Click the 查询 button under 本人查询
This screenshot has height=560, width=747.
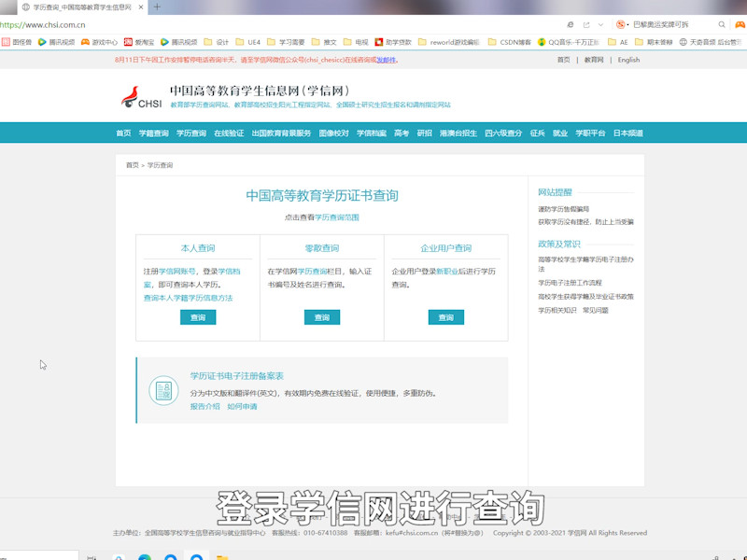pos(197,317)
